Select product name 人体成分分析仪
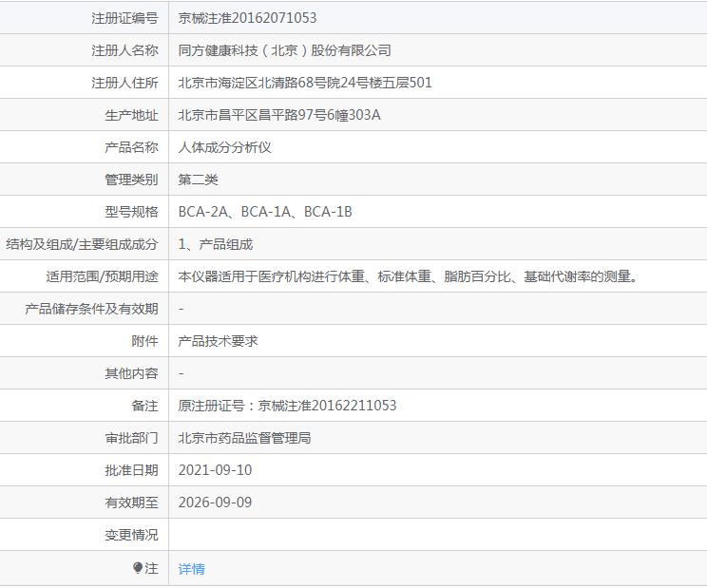 pos(224,147)
